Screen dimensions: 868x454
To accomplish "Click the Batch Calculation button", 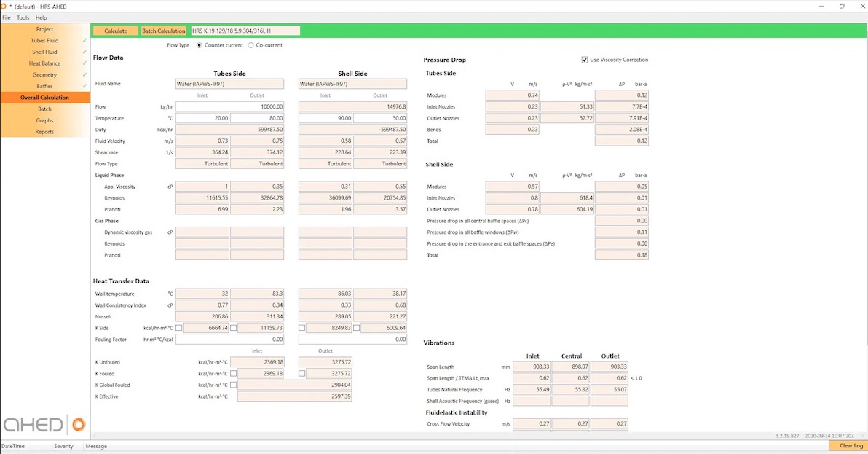I will [x=163, y=31].
